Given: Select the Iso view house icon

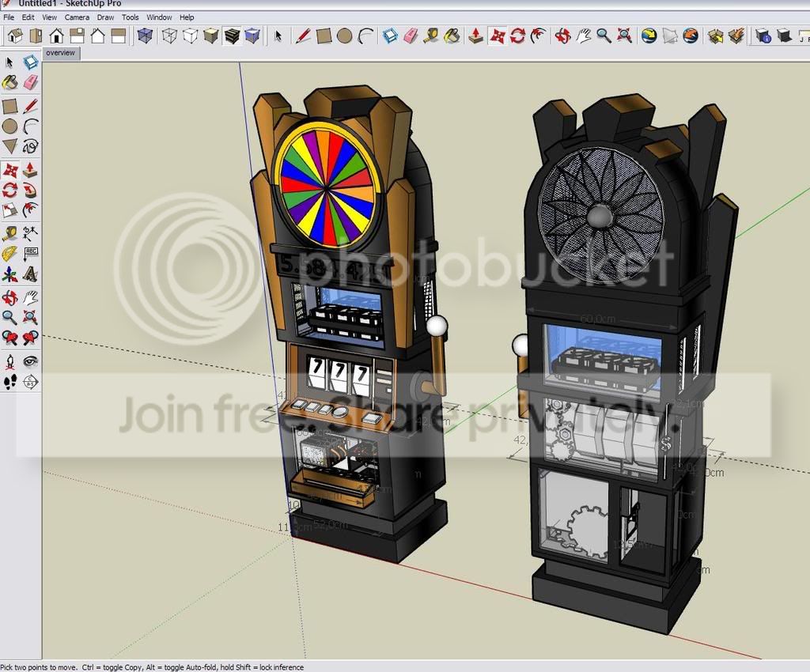Looking at the screenshot, I should tap(16, 36).
